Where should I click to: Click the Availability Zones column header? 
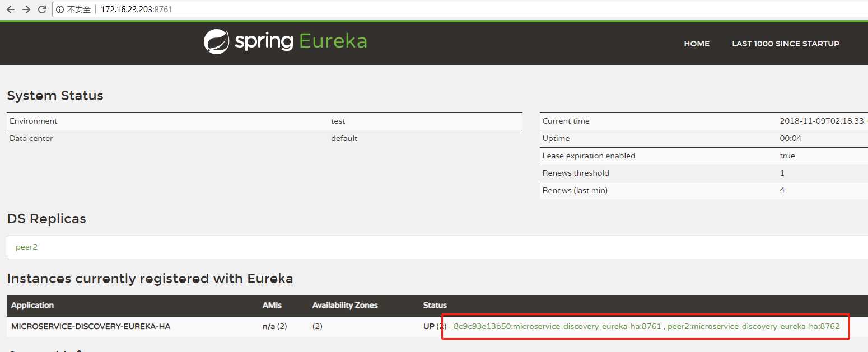click(x=345, y=305)
